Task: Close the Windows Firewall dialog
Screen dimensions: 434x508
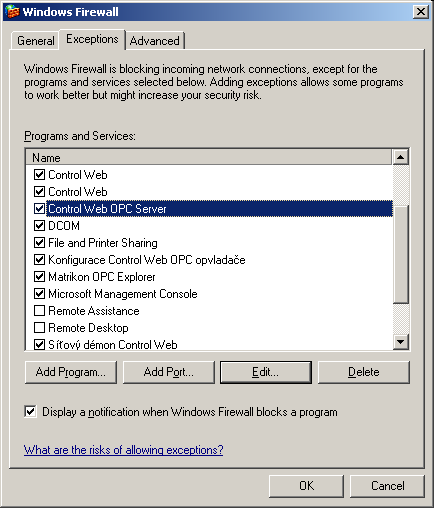Action: coord(421,12)
